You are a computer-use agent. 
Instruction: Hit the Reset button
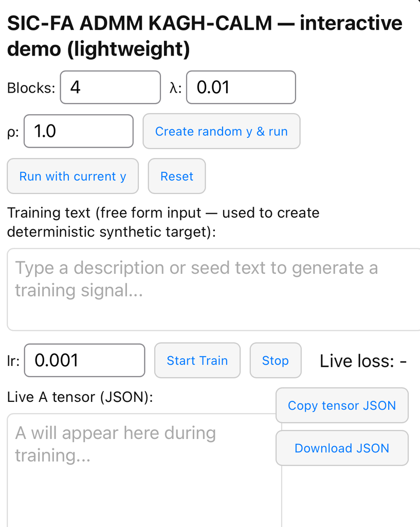click(177, 177)
